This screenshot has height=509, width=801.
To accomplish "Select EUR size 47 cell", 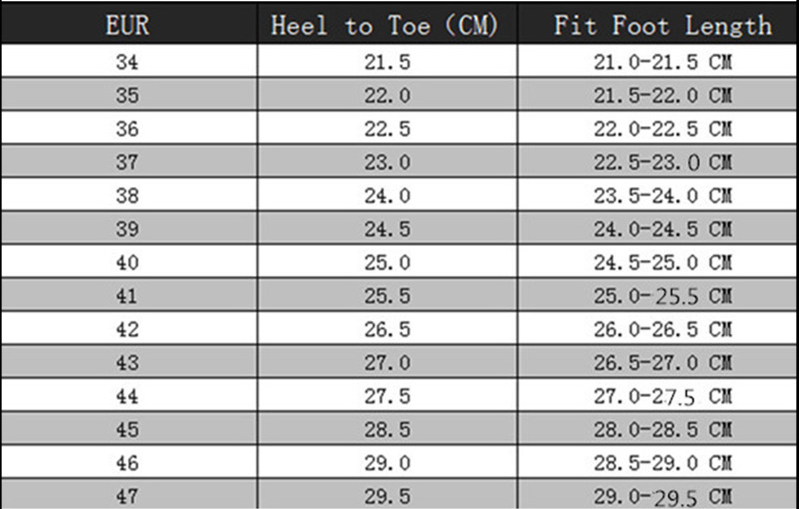I will pyautogui.click(x=127, y=496).
